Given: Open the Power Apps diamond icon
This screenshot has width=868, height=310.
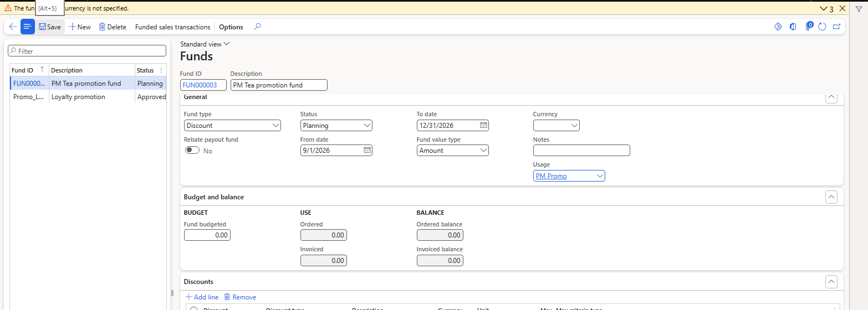Looking at the screenshot, I should point(778,27).
